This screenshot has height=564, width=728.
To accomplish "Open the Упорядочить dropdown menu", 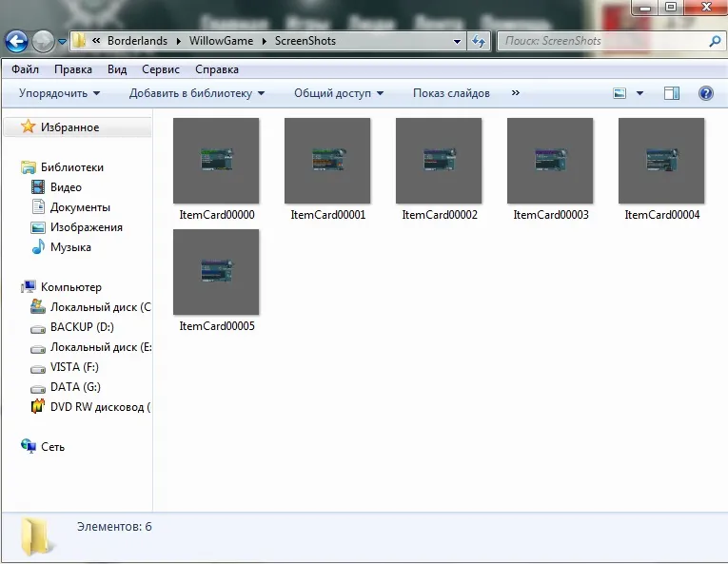I will click(x=59, y=93).
